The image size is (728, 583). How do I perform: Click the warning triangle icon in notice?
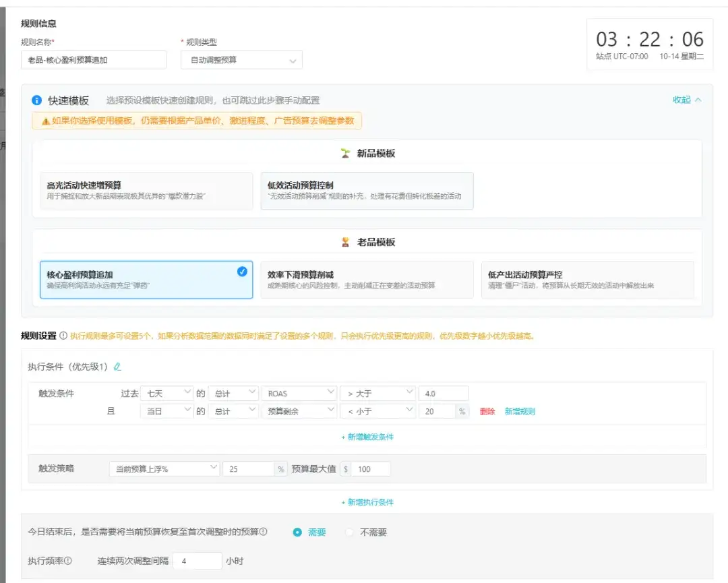coord(46,121)
